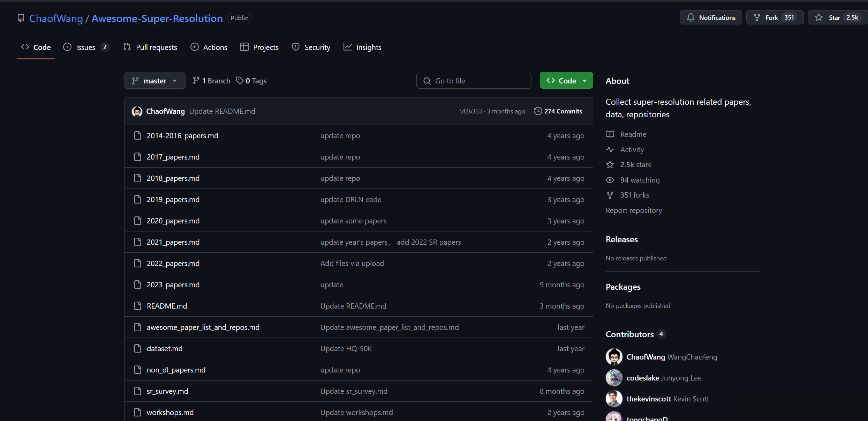
Task: Switch to the Issues tab
Action: click(x=85, y=47)
